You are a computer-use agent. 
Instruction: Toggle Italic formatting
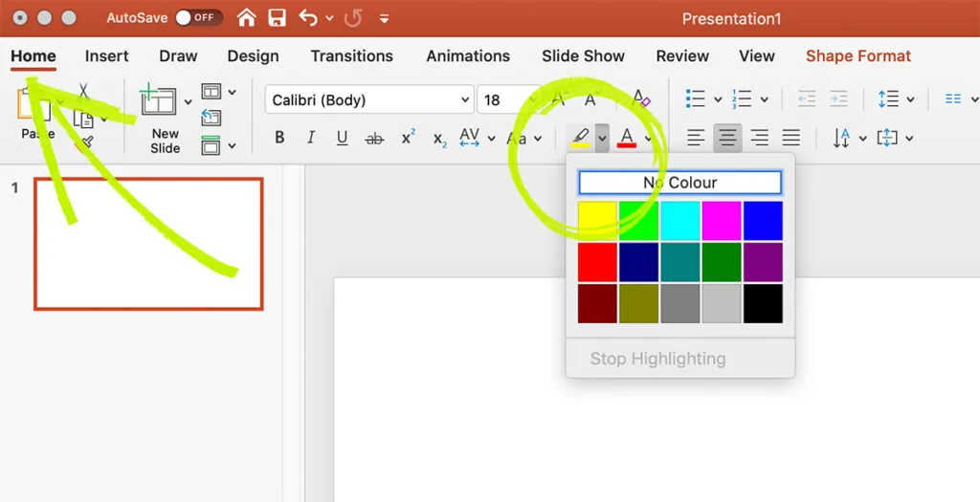coord(311,138)
